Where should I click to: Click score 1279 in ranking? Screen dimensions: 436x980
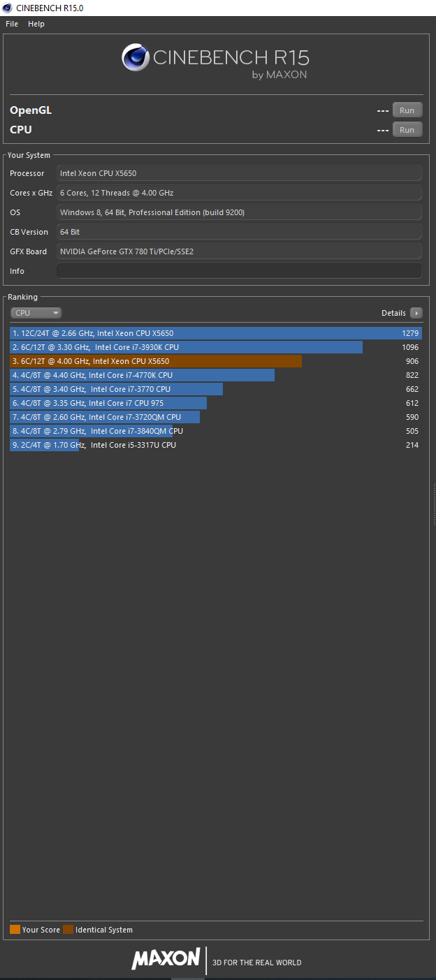coord(410,333)
